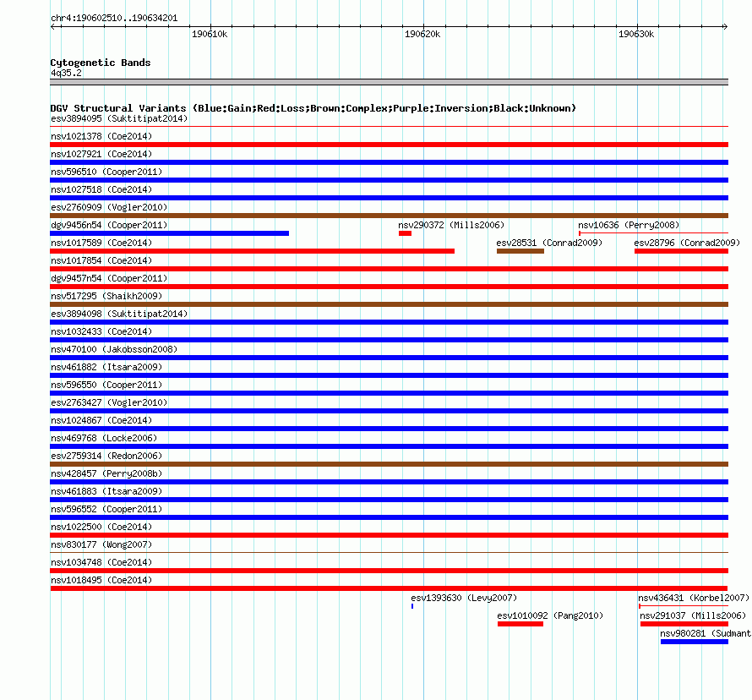Screen dimensions: 752x700
Task: Click the dgv9457n54 (Cooper2011) label
Action: coord(109,278)
